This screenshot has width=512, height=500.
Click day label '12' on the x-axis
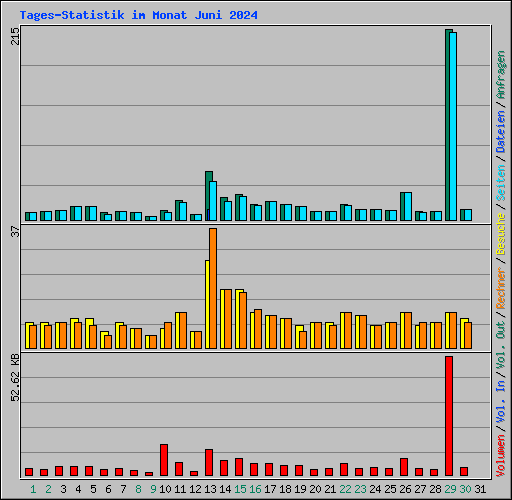point(195,489)
